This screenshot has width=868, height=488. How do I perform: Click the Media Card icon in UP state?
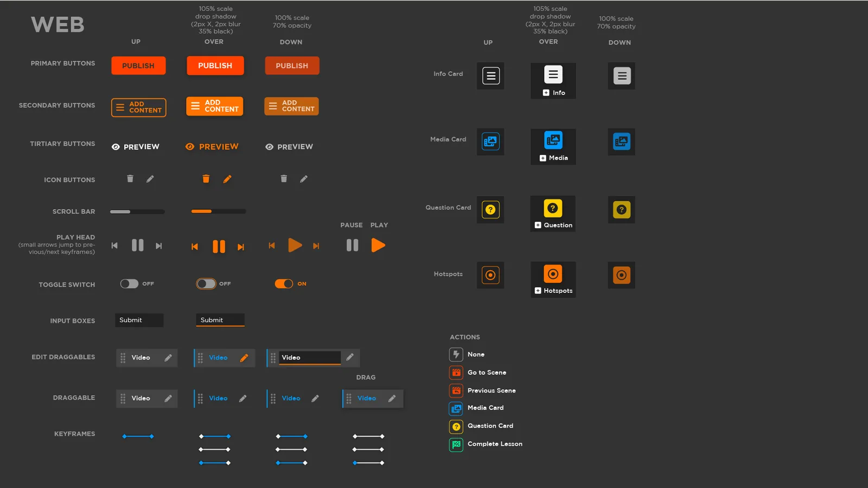[490, 142]
